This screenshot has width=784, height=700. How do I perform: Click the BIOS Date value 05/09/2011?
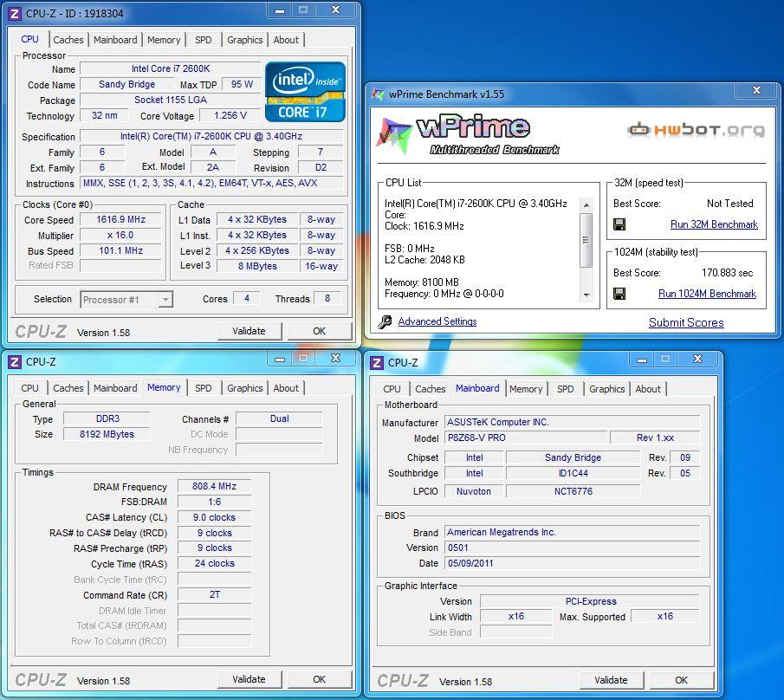tap(572, 563)
